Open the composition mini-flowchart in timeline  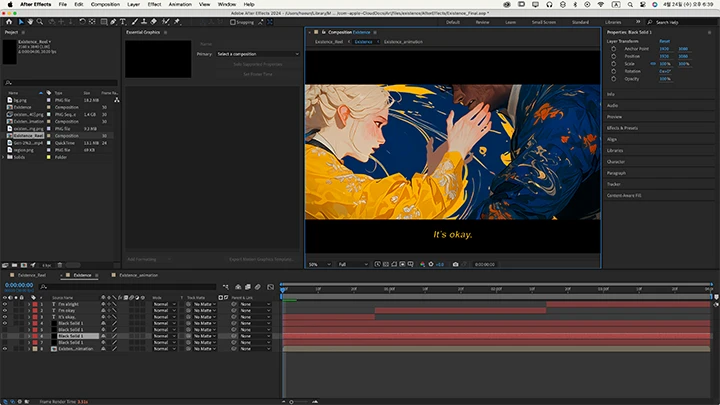click(x=225, y=287)
